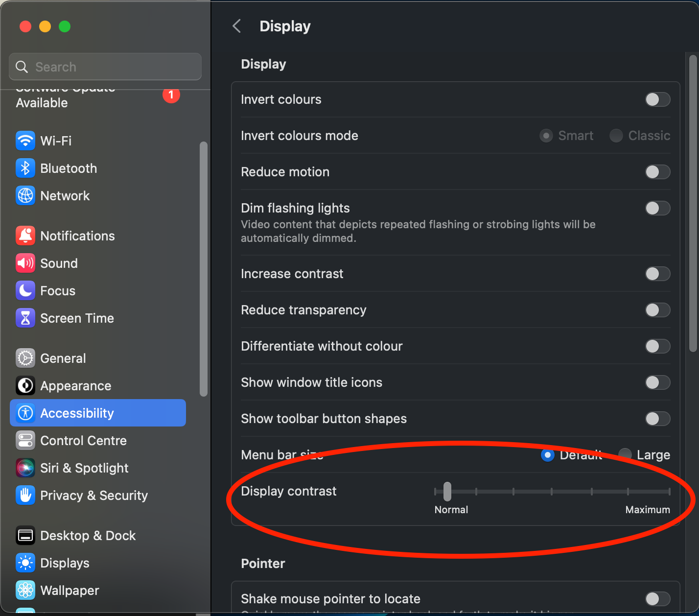The width and height of the screenshot is (699, 616).
Task: Open Sound settings speaker icon
Action: tap(25, 263)
